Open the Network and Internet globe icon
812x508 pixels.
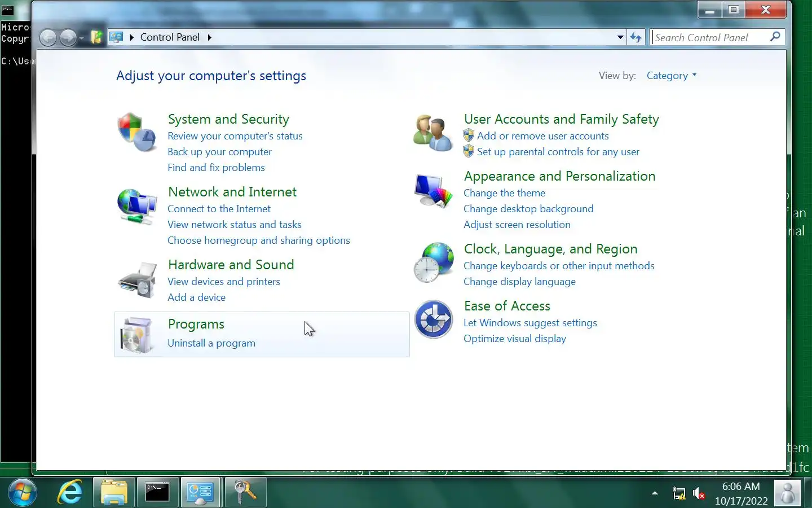(137, 207)
